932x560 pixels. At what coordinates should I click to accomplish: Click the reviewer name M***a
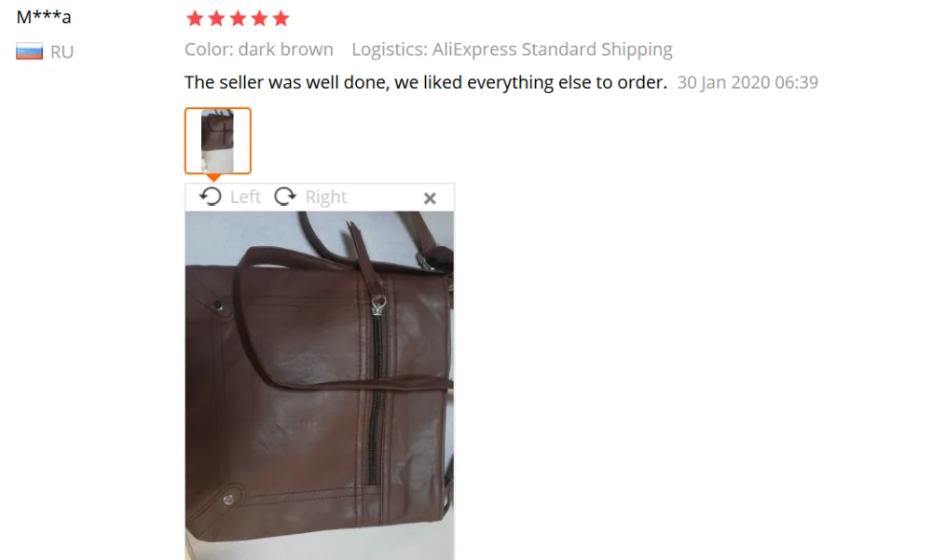pos(44,17)
